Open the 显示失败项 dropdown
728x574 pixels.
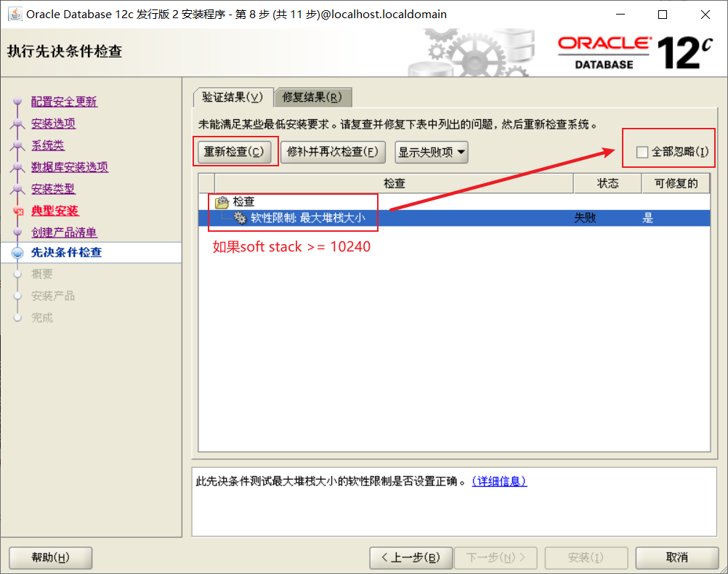[432, 153]
